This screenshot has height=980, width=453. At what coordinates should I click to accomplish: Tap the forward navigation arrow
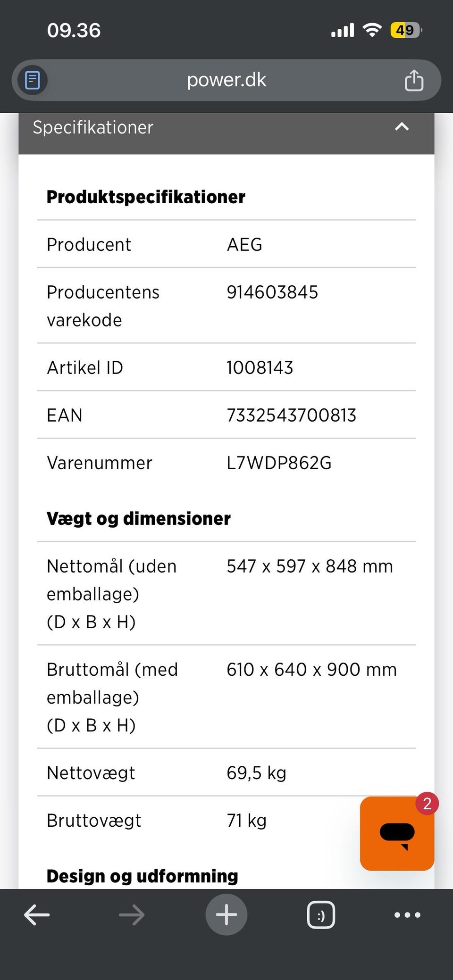pyautogui.click(x=132, y=915)
